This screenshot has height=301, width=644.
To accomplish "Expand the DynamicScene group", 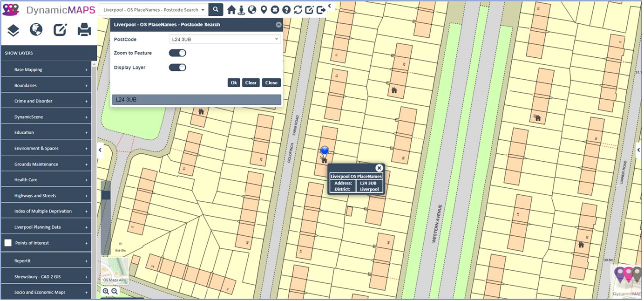I will pyautogui.click(x=87, y=117).
